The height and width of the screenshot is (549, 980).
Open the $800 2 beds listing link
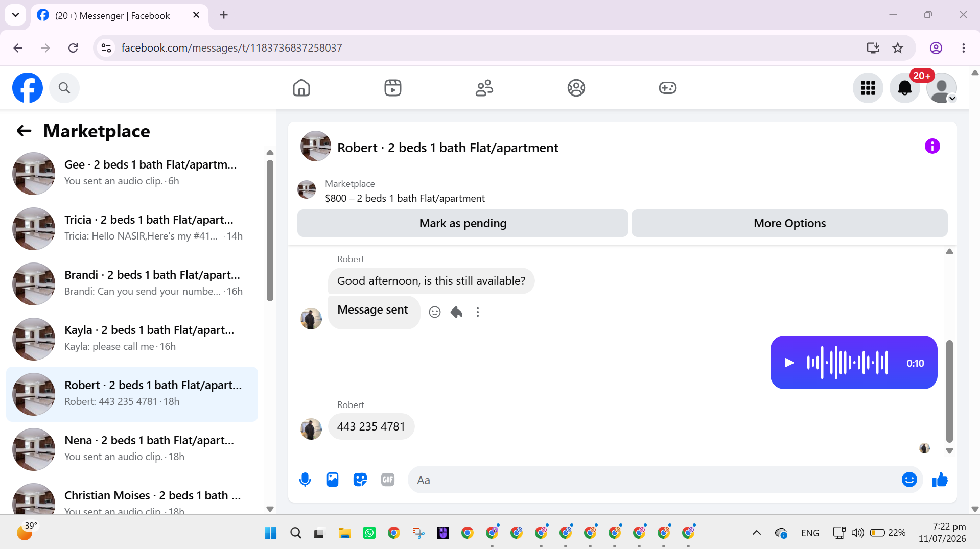405,198
